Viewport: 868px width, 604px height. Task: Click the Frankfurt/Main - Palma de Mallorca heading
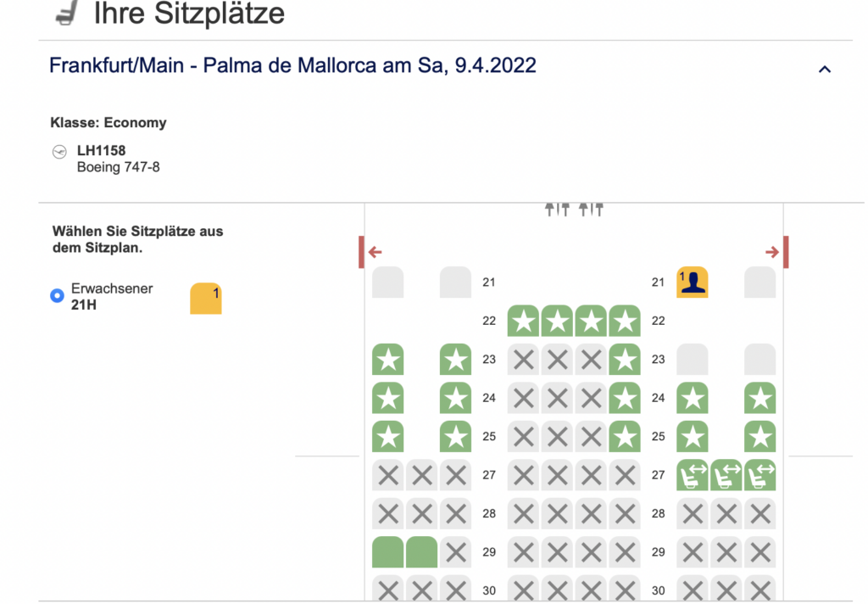(292, 65)
